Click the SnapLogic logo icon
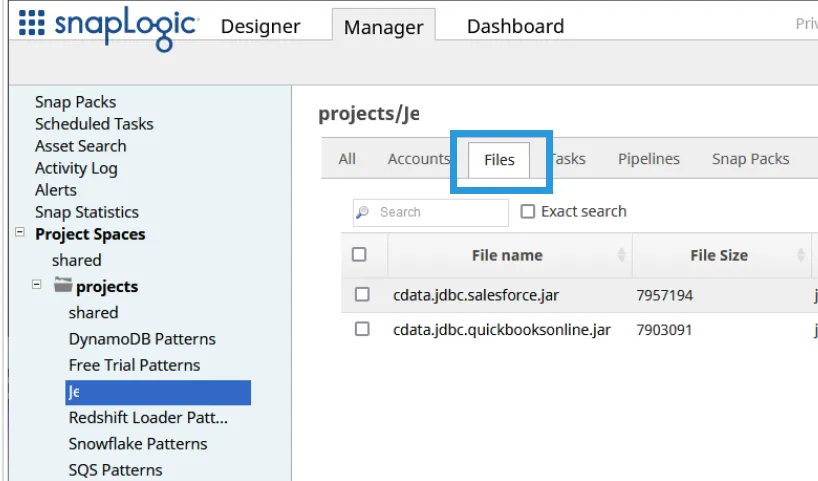Viewport: 818px width, 481px height. [32, 24]
